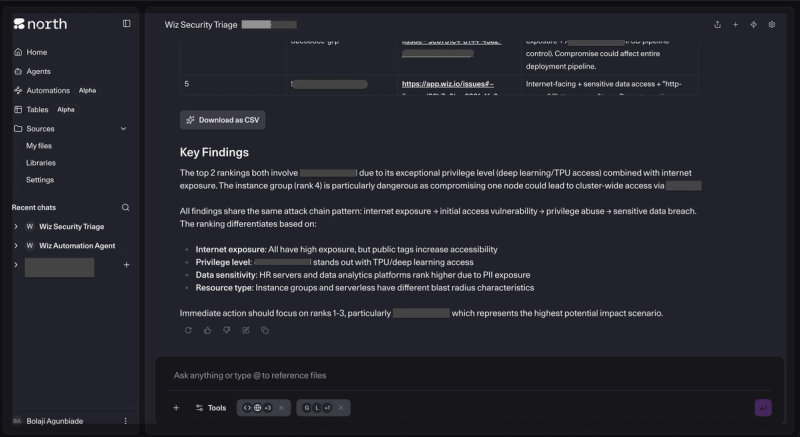Give a thumbs down to the response
800x437 pixels.
227,330
